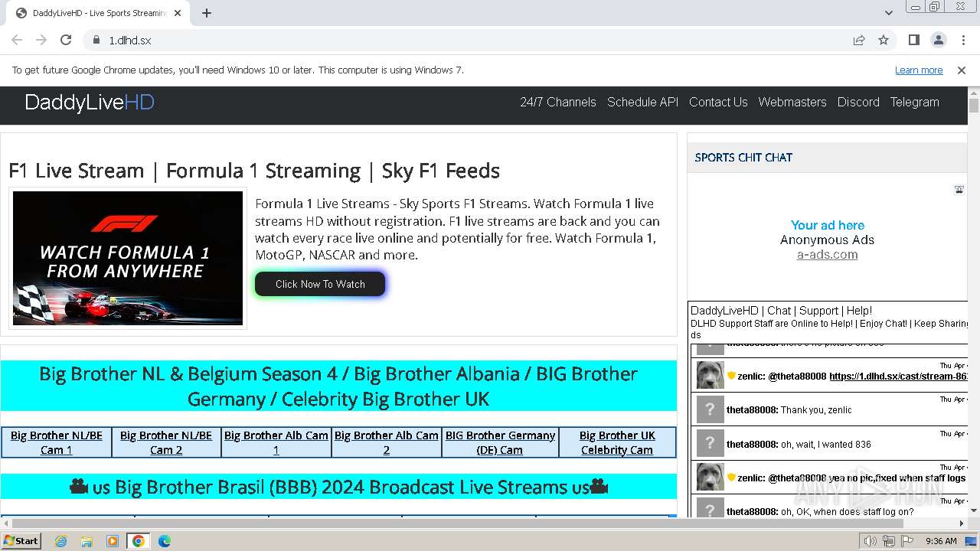Open Big Brother NL/BE Cam 2 link
Viewport: 980px width, 551px height.
tap(166, 442)
